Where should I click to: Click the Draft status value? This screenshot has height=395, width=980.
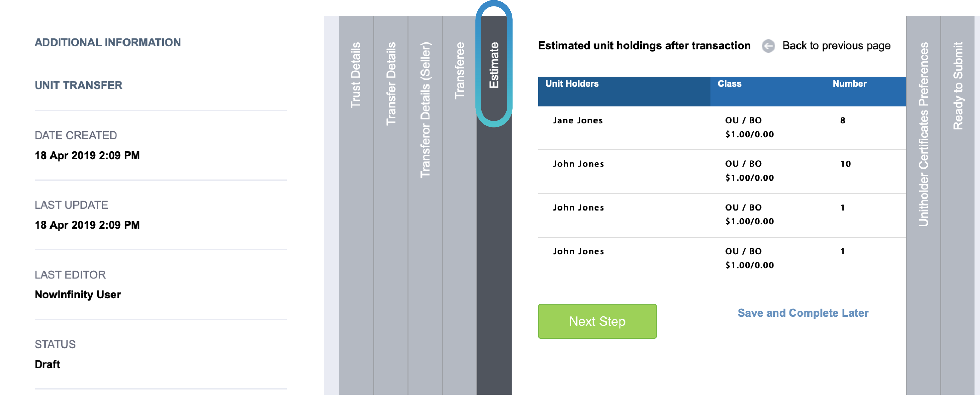(x=47, y=364)
